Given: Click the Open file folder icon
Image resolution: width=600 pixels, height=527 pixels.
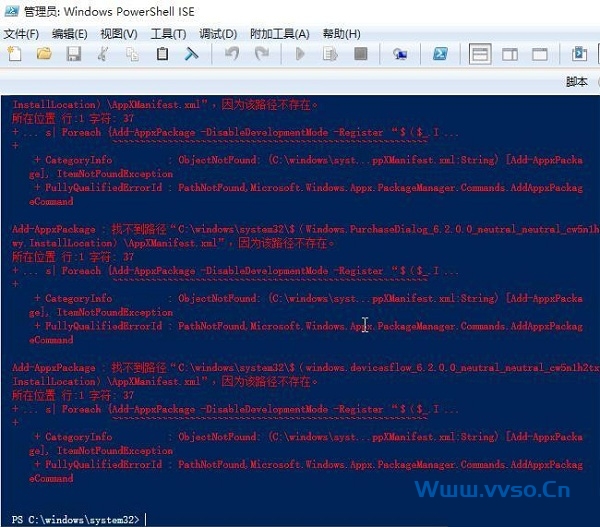Looking at the screenshot, I should click(44, 54).
